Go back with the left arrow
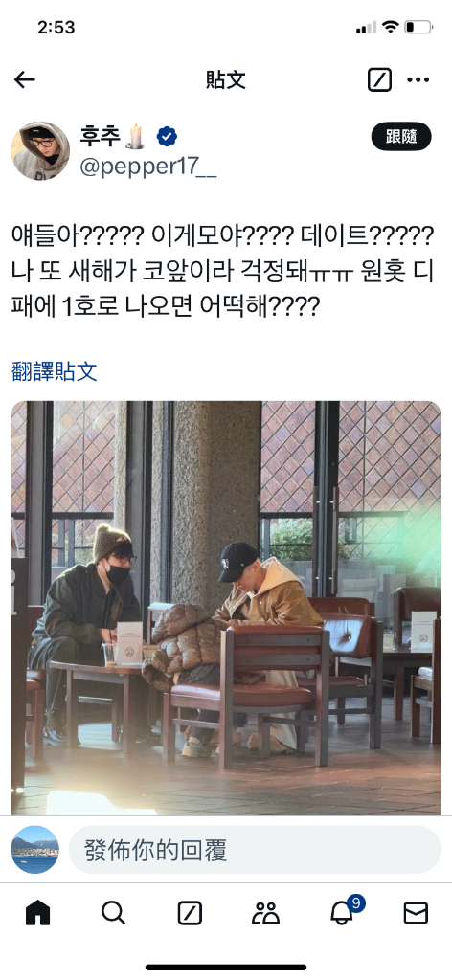Screen dimensions: 452x980 point(24,79)
